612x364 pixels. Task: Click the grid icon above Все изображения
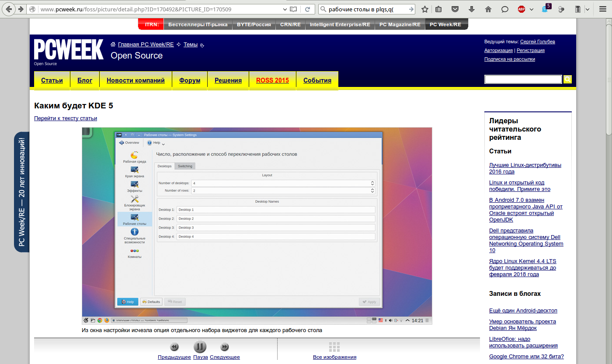[x=334, y=347]
